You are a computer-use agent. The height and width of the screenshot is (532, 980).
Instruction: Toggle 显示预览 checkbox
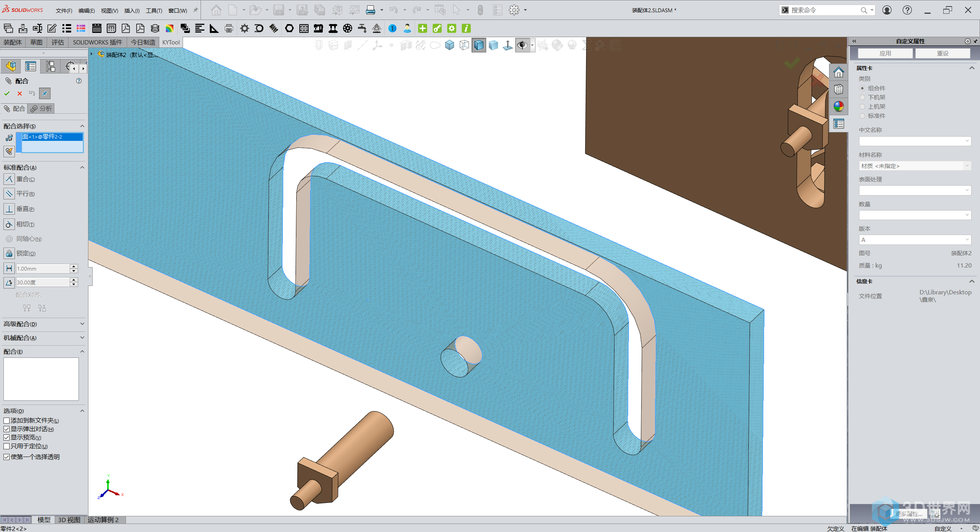coord(7,437)
